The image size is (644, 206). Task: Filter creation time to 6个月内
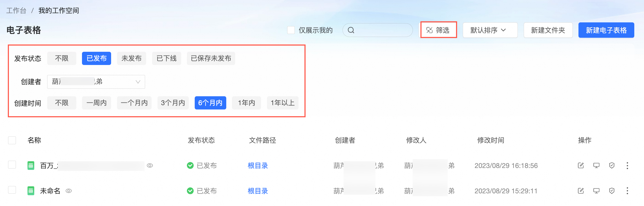point(210,103)
